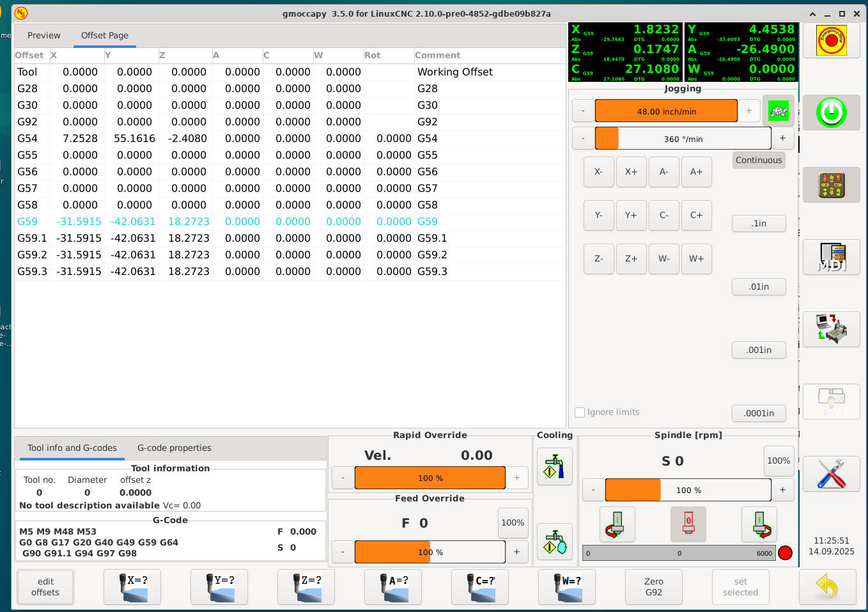
Task: Click the edit offsets button
Action: pos(45,586)
